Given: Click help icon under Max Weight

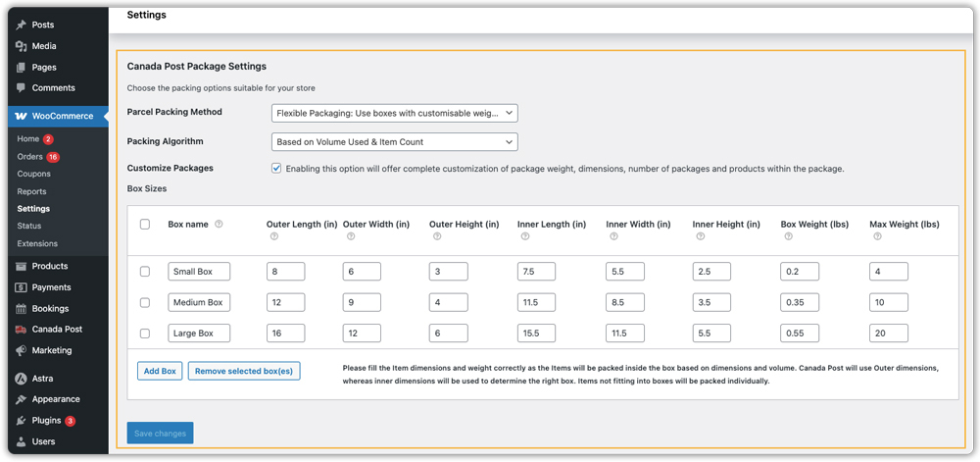Looking at the screenshot, I should pos(877,237).
